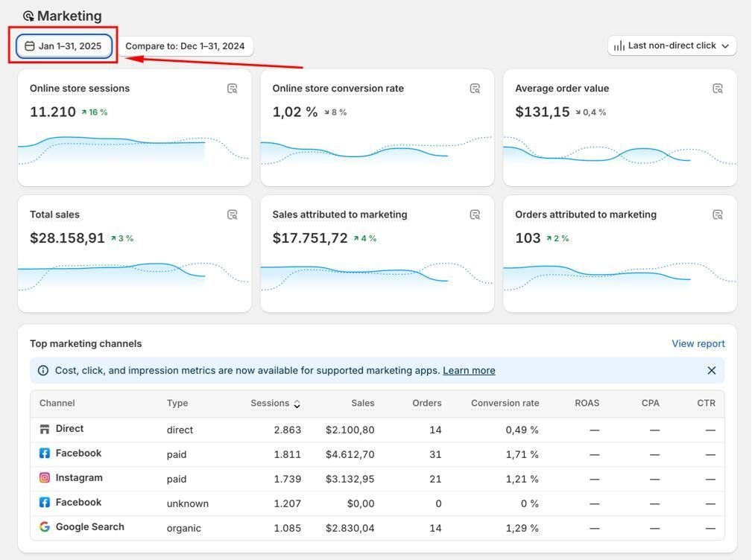The image size is (752, 560).
Task: Open report icon on Sales attributed to marketing card
Action: (475, 214)
